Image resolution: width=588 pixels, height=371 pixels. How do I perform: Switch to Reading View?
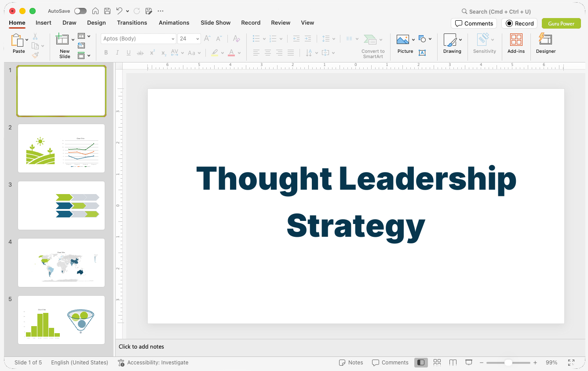453,362
